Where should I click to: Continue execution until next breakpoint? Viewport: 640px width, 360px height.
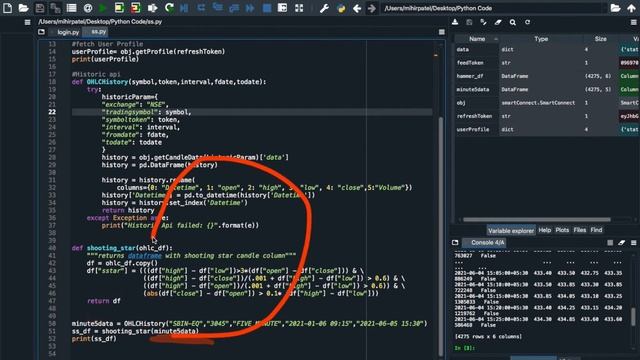(250, 8)
